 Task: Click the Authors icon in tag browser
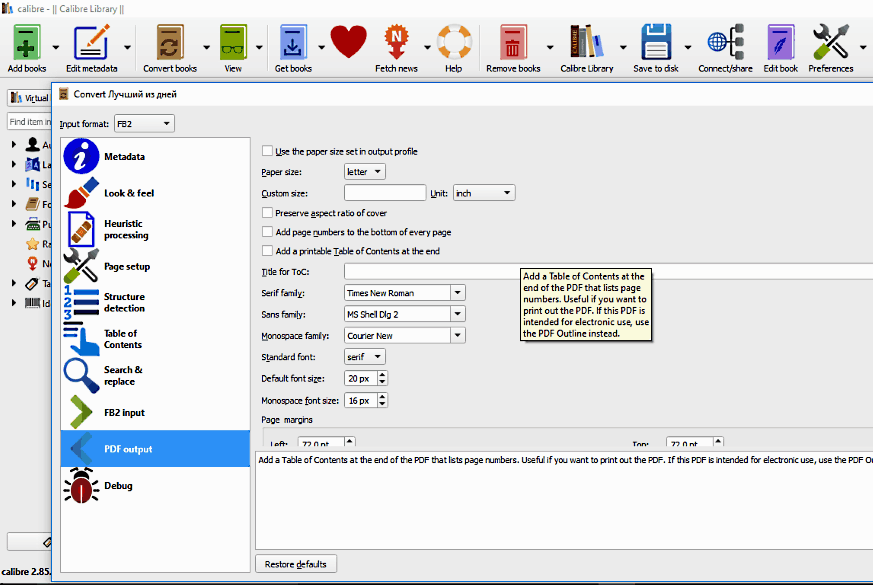coord(33,145)
